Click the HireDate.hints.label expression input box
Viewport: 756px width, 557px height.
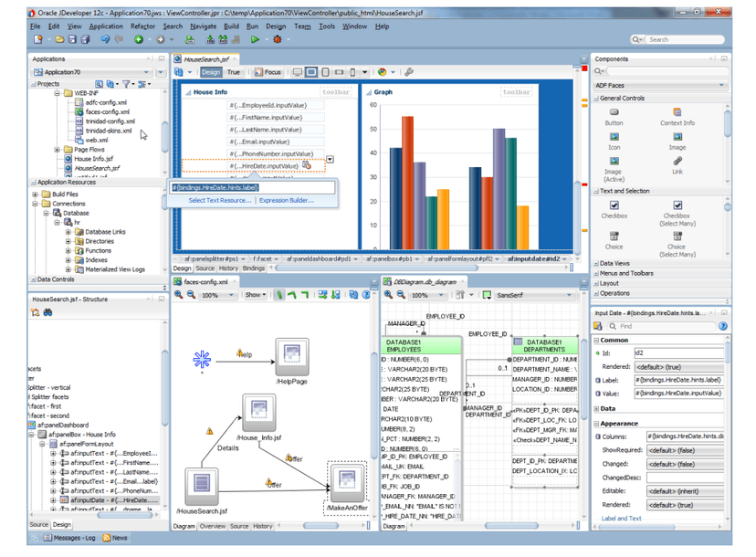(x=253, y=187)
